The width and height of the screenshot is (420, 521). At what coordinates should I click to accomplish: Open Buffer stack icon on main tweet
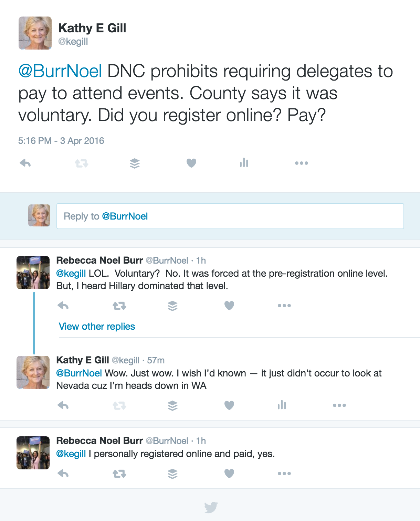click(135, 163)
